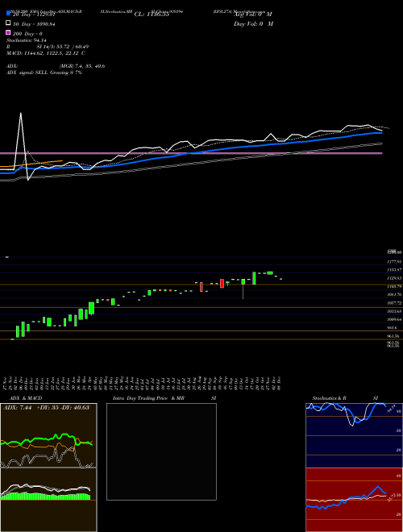Screen dimensions: 403x532
Task: Click the 1129.53 price axis label
Action: point(394,278)
